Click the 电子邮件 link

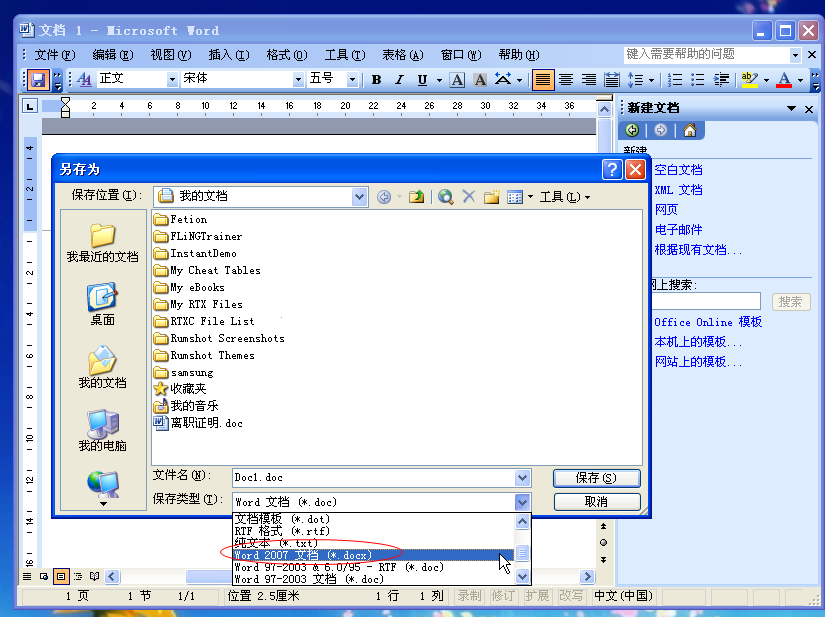[x=678, y=230]
